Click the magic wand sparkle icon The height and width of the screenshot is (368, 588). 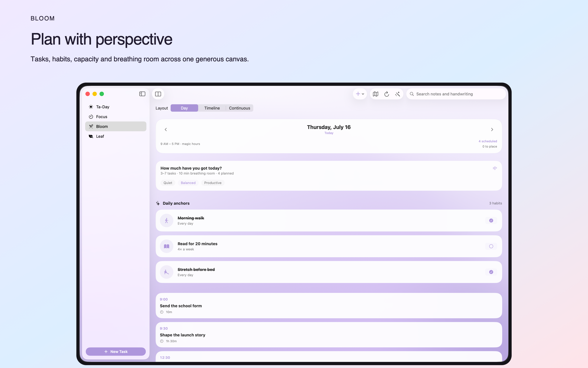pos(398,94)
